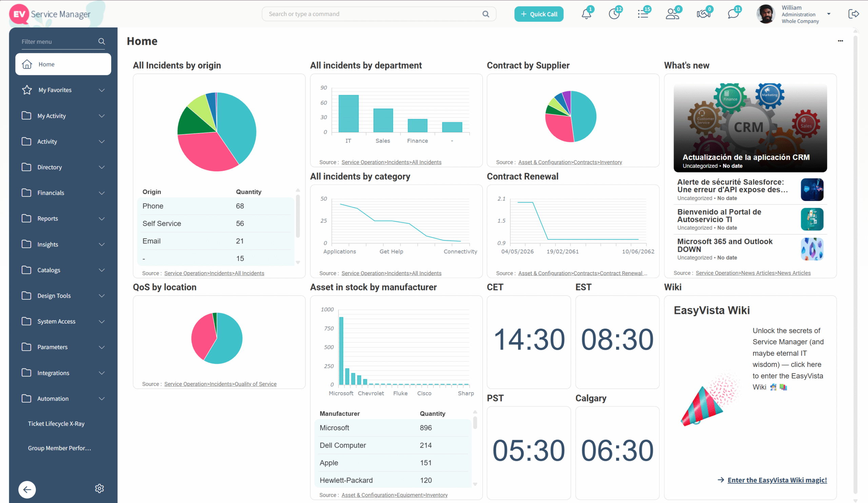The height and width of the screenshot is (503, 868).
Task: Open the William user profile dropdown arrow
Action: tap(829, 14)
